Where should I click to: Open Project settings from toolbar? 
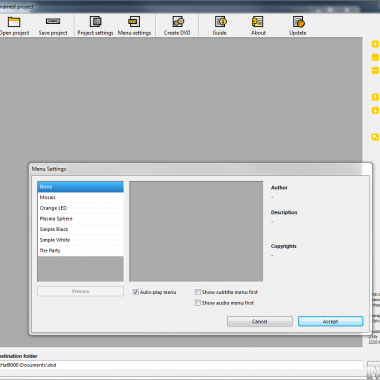95,22
